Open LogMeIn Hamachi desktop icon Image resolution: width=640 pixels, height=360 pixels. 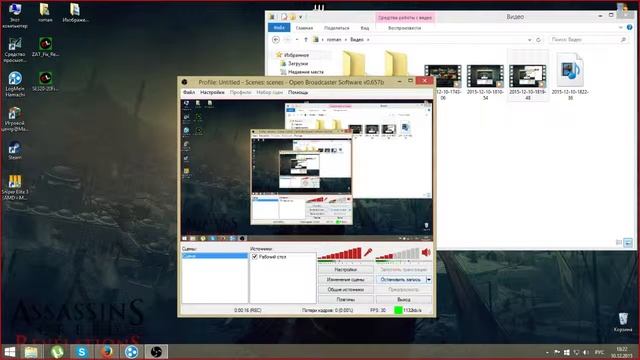click(15, 84)
